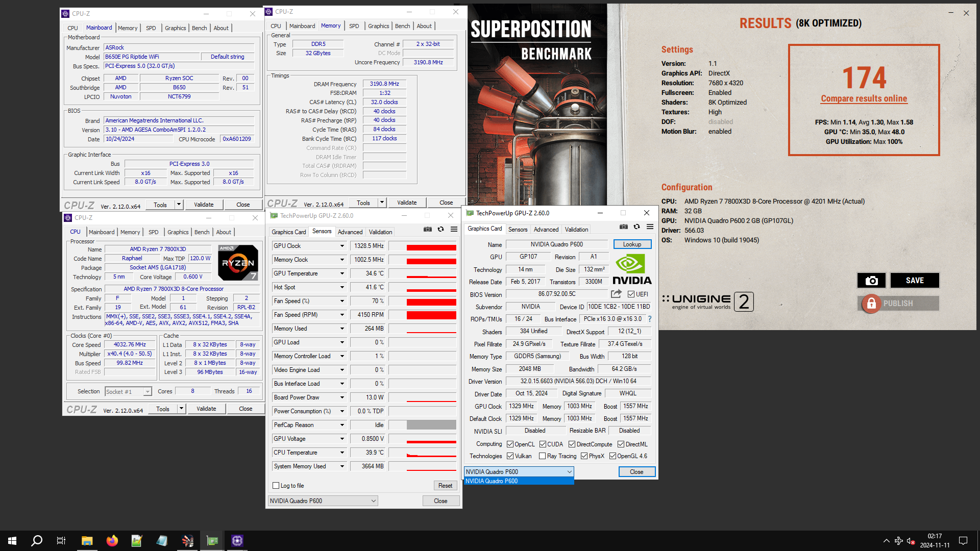Toggle the PhysX checkbox
The image size is (980, 551).
point(584,456)
